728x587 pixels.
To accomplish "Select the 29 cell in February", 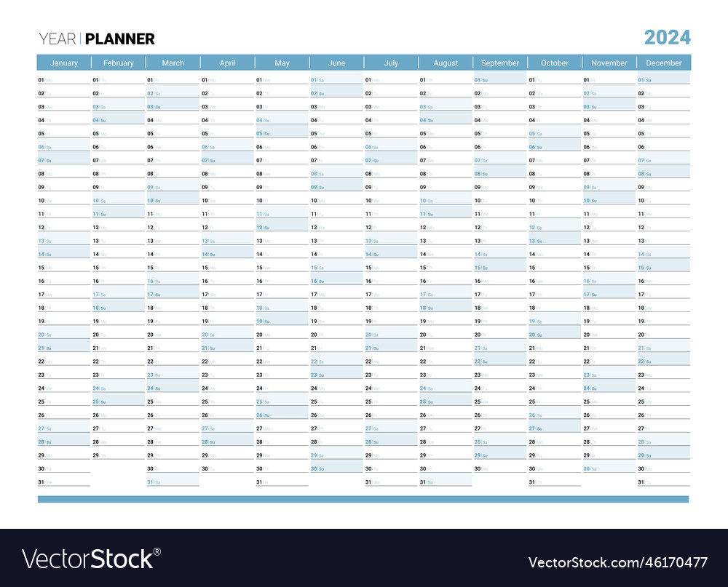I will point(119,455).
